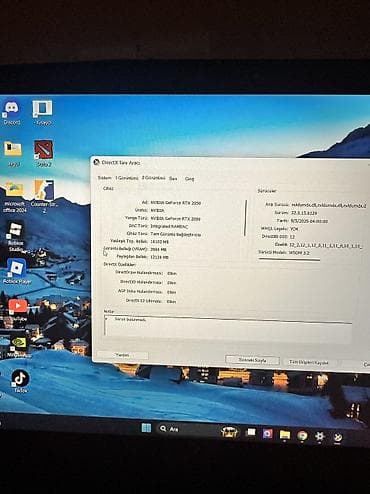Click the Ad value NVIDIA GeForce RTX 2050

(176, 202)
